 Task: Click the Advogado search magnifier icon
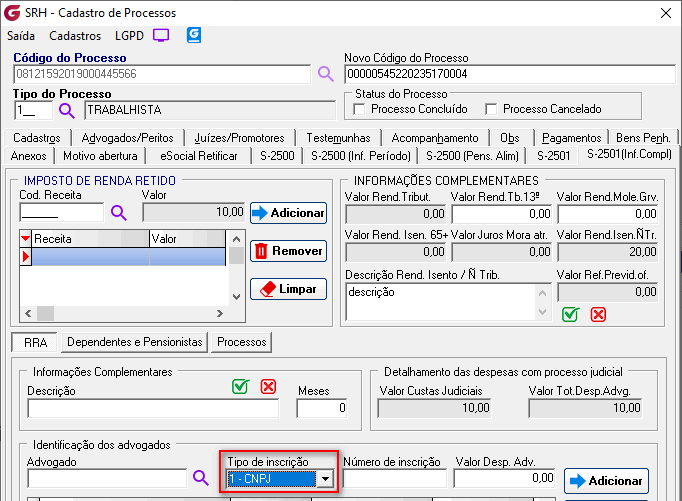click(x=200, y=479)
